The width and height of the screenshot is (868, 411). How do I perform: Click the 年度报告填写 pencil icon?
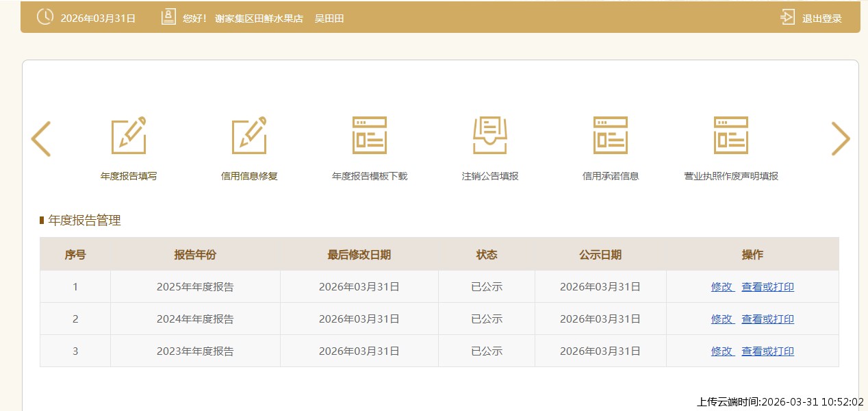(x=129, y=136)
